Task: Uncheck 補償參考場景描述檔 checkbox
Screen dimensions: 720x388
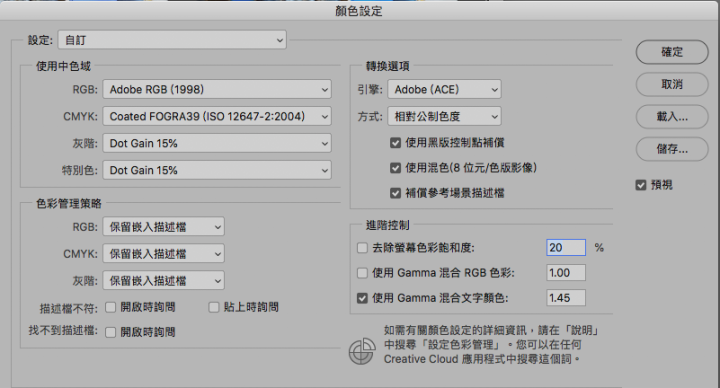Action: pyautogui.click(x=395, y=193)
